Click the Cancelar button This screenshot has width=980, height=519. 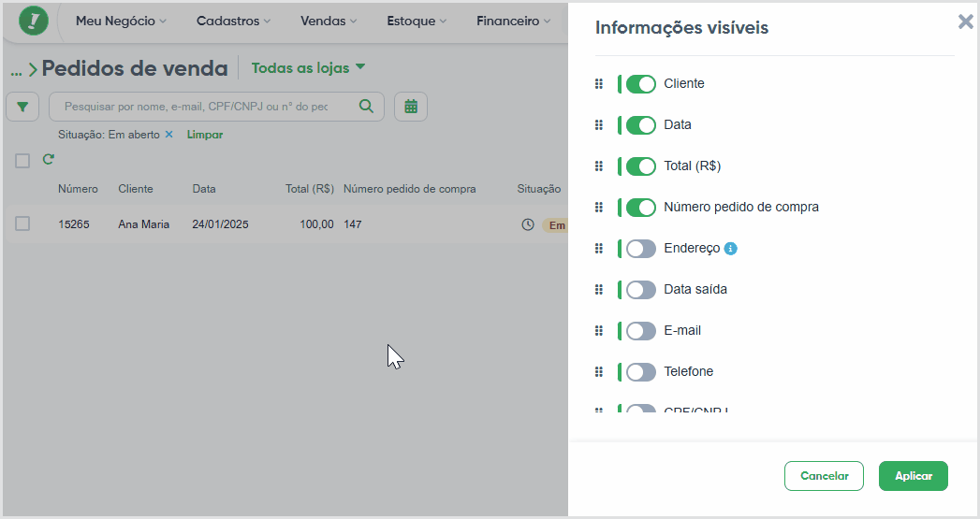824,476
